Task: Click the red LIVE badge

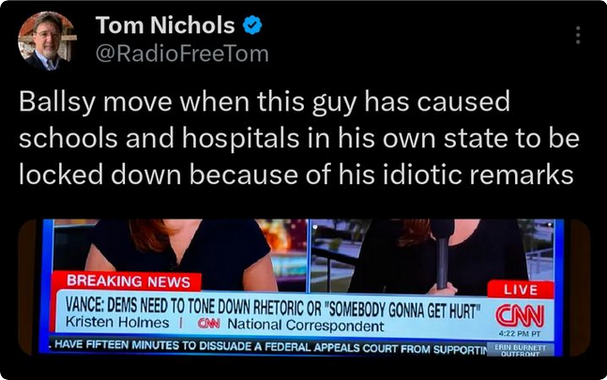Action: pos(521,290)
